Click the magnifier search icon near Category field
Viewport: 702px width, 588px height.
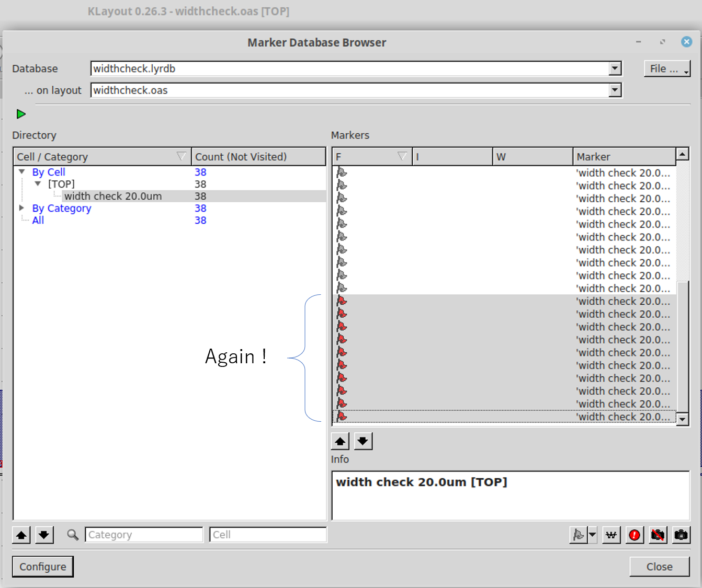click(x=73, y=535)
